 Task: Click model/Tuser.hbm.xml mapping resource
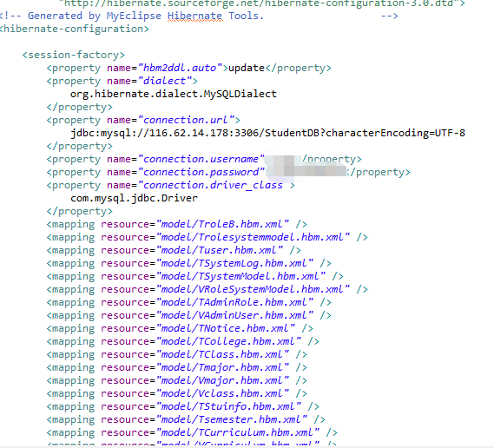point(220,250)
